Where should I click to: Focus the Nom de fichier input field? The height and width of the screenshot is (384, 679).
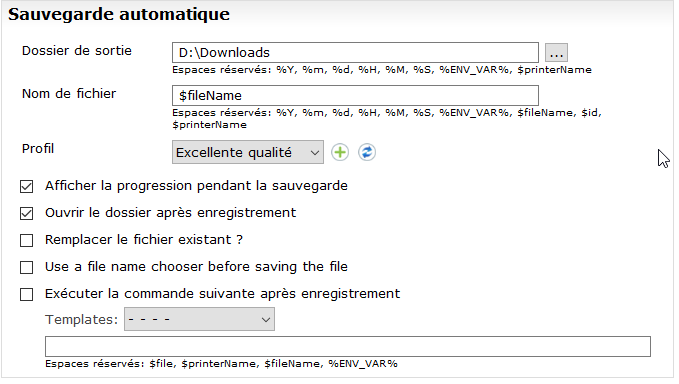point(356,96)
